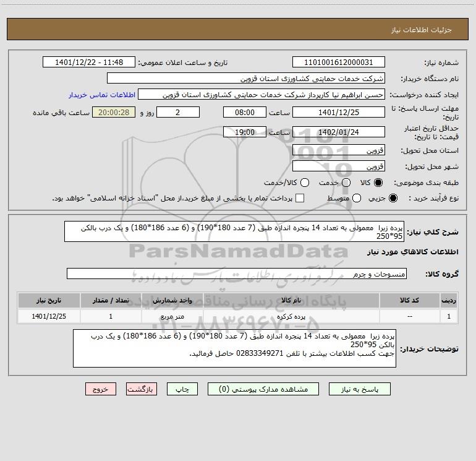The width and height of the screenshot is (476, 461).
Task: Click the row number cell in the پرده کرکره row
Action: tap(449, 316)
